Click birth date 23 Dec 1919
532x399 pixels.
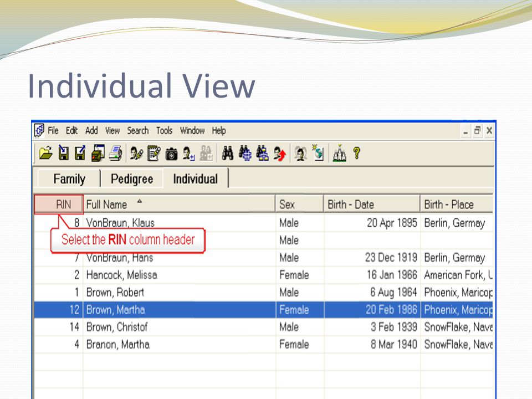click(x=391, y=258)
